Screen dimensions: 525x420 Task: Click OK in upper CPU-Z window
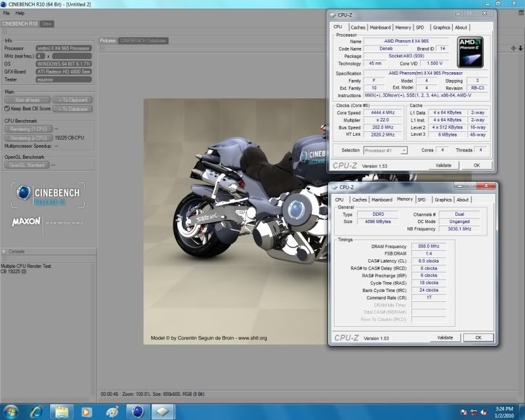click(476, 165)
